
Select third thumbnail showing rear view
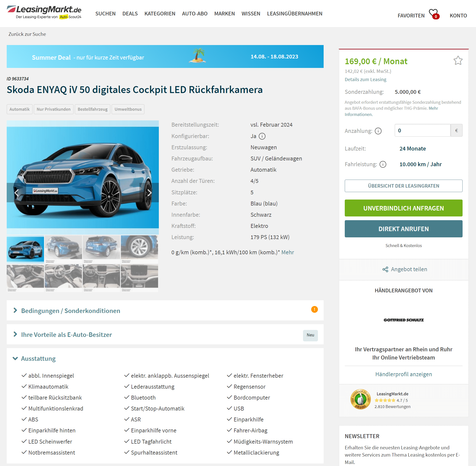click(x=101, y=249)
